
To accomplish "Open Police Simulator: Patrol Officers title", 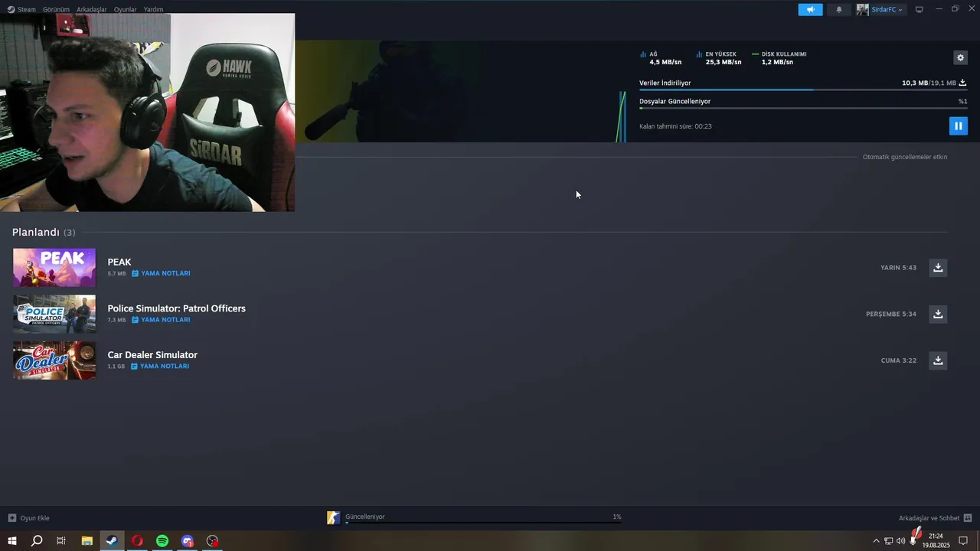I will point(176,308).
